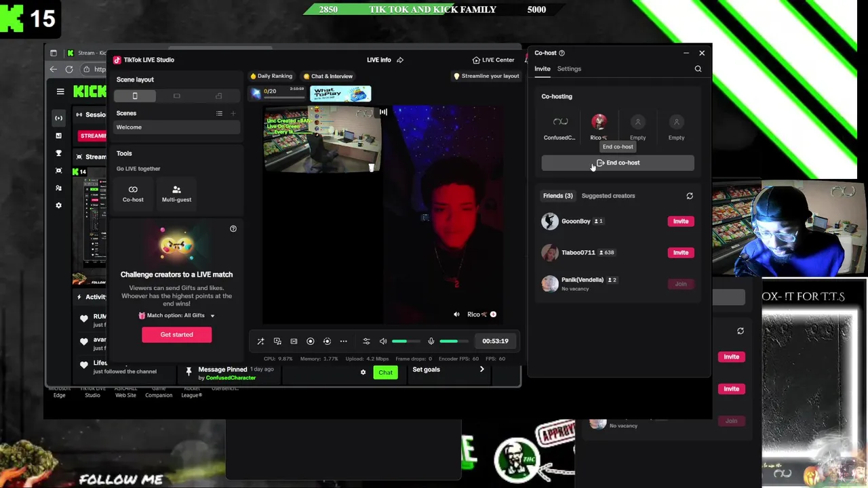Refresh the friends list
Viewport: 868px width, 488px height.
(x=690, y=196)
